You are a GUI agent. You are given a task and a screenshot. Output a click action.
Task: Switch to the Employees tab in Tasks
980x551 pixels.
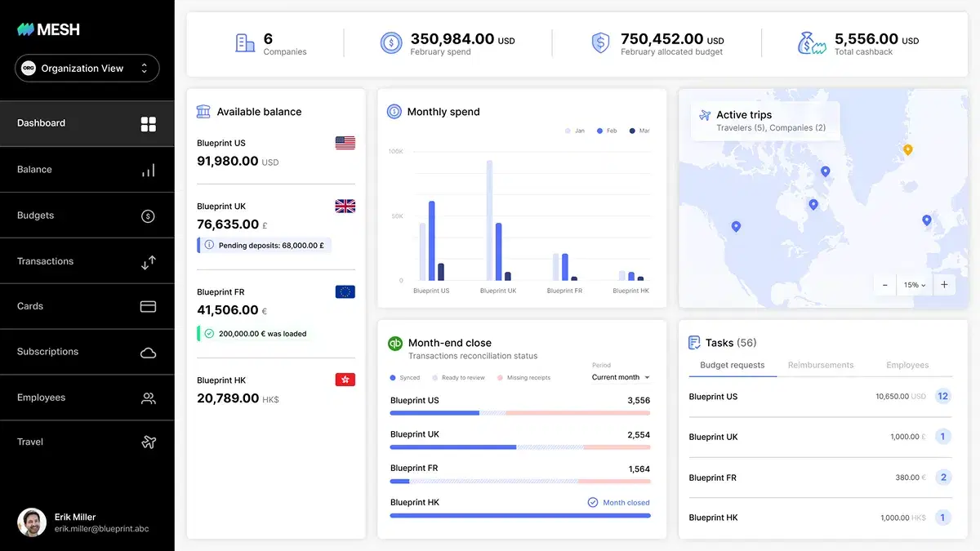(x=907, y=366)
